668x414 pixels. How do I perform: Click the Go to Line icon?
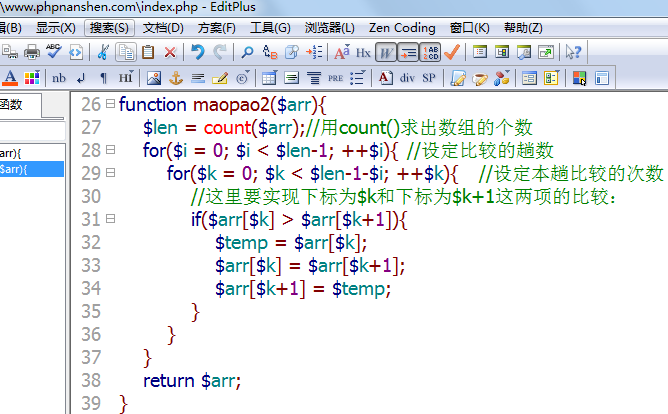[314, 52]
